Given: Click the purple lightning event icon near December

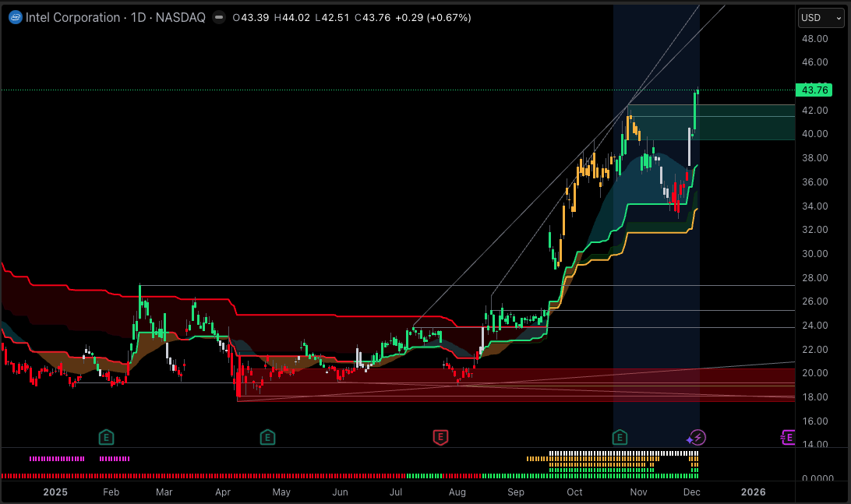Looking at the screenshot, I should [x=696, y=437].
